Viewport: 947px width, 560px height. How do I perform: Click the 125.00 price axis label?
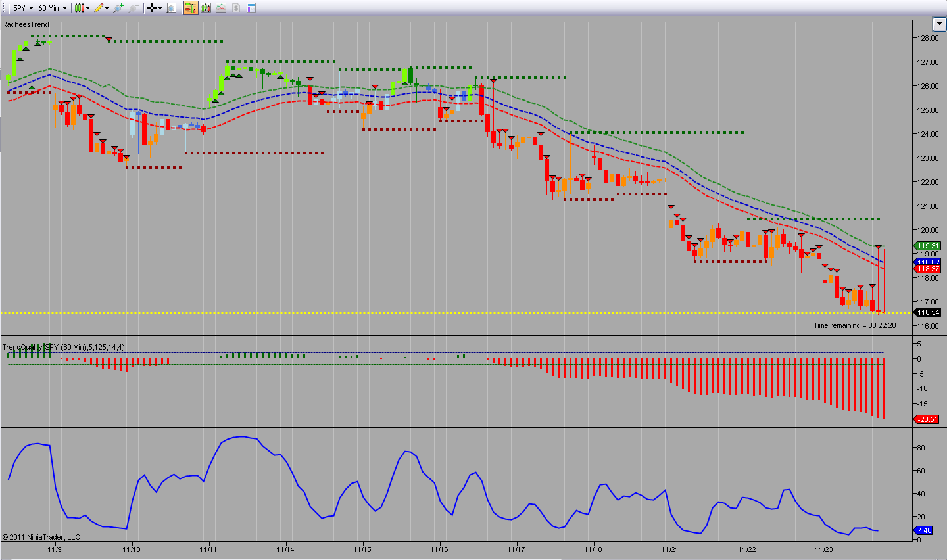click(928, 110)
